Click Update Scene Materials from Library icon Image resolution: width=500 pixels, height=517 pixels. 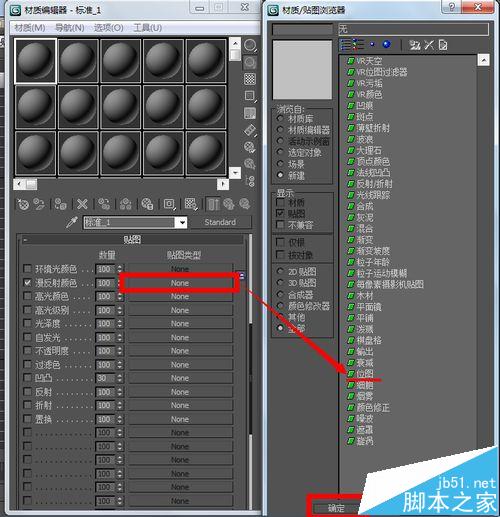[x=415, y=45]
